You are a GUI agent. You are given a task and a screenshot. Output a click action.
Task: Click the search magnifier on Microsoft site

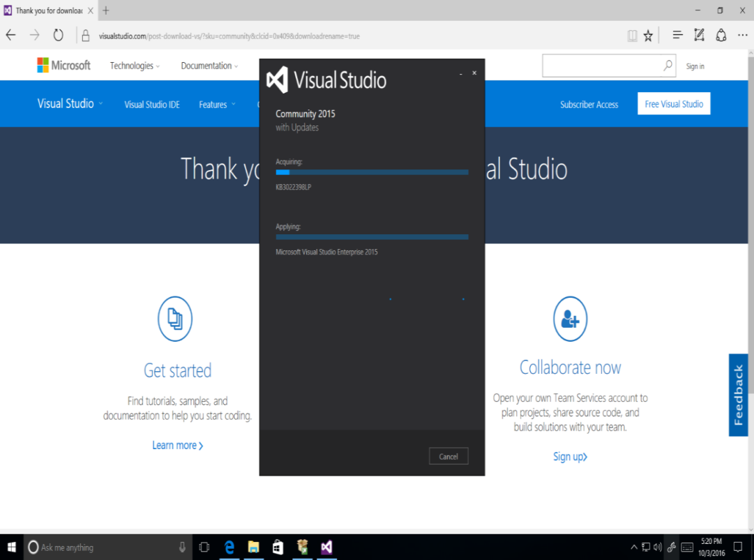click(668, 66)
